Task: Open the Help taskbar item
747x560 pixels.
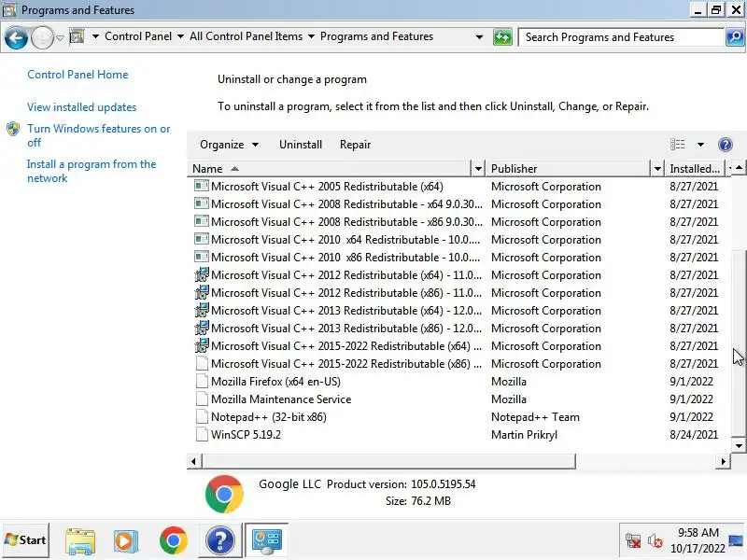Action: (219, 540)
